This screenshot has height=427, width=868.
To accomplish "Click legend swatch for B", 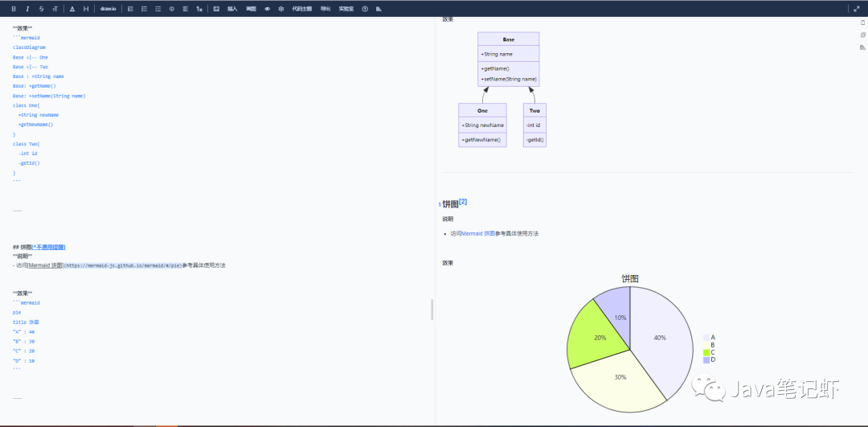I will click(706, 345).
